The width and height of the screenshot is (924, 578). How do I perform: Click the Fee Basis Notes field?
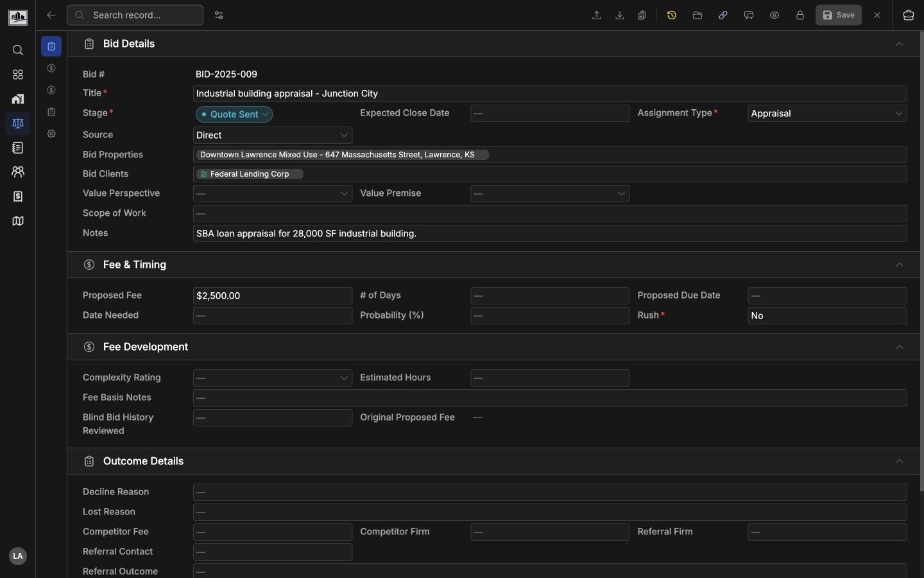click(x=550, y=398)
